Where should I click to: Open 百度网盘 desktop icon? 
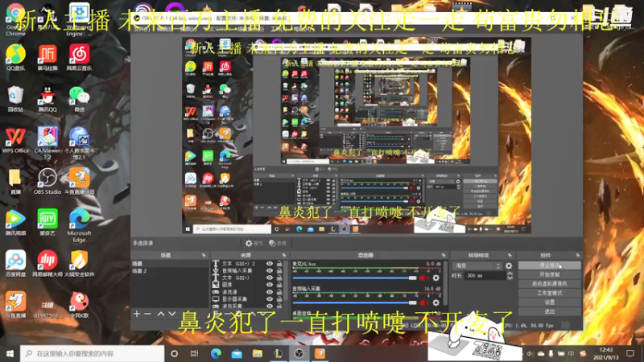pos(15,263)
